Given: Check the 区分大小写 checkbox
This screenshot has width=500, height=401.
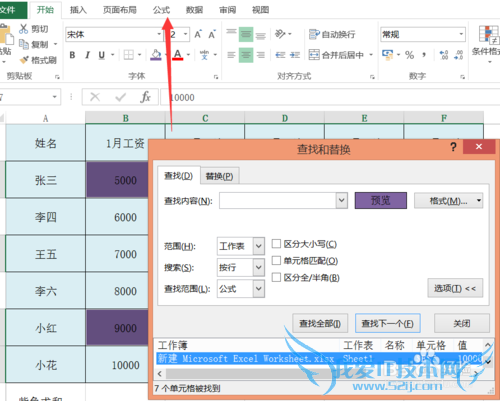Looking at the screenshot, I should tap(276, 244).
